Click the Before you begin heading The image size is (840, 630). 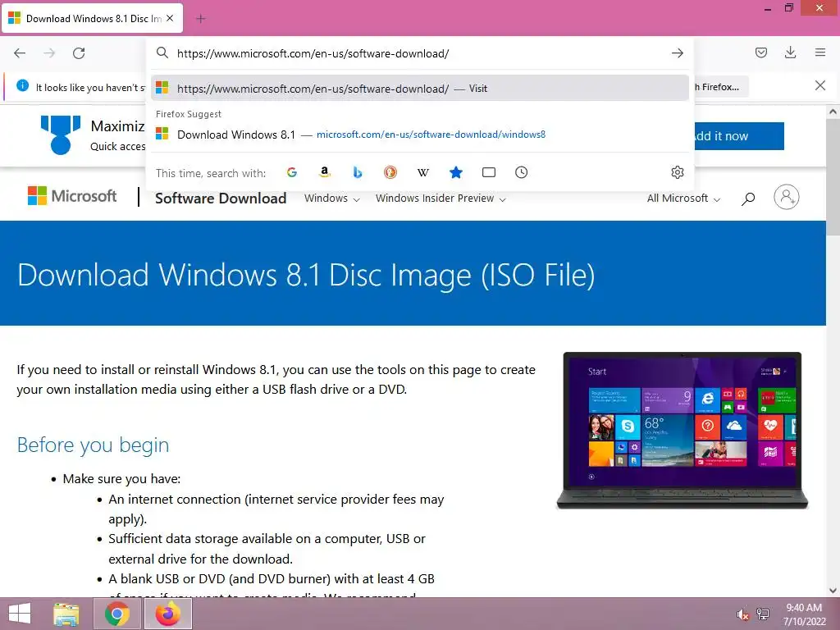[94, 445]
